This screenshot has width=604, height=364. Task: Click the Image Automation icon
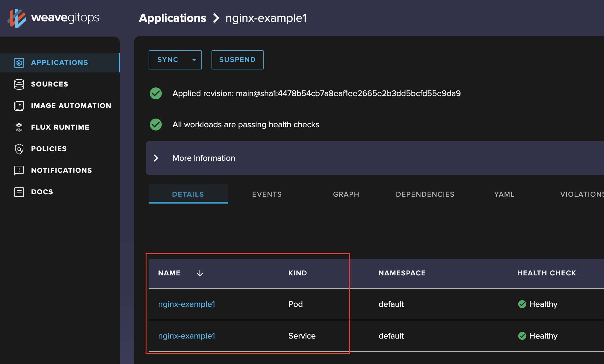tap(19, 106)
